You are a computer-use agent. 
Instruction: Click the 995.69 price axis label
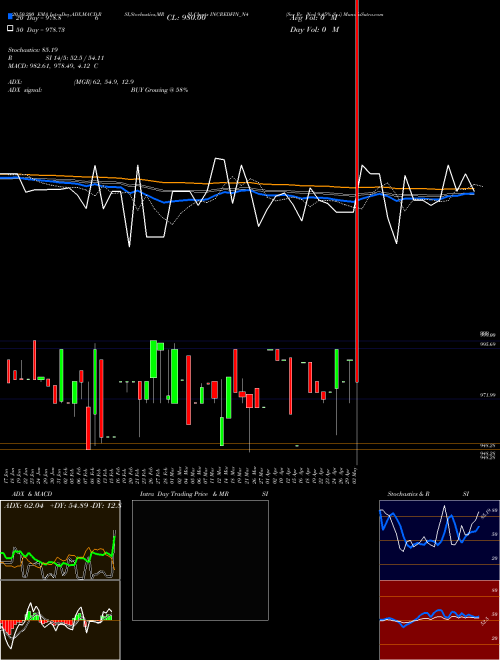[x=488, y=344]
